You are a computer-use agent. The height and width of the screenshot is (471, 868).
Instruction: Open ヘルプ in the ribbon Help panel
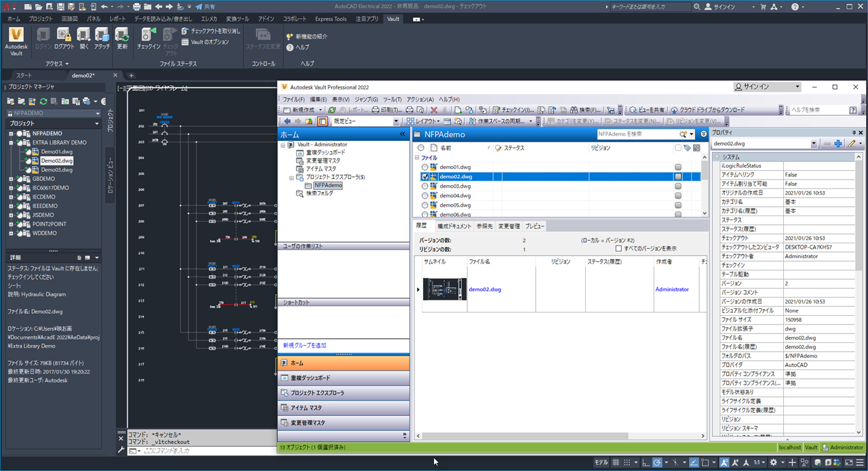click(298, 47)
